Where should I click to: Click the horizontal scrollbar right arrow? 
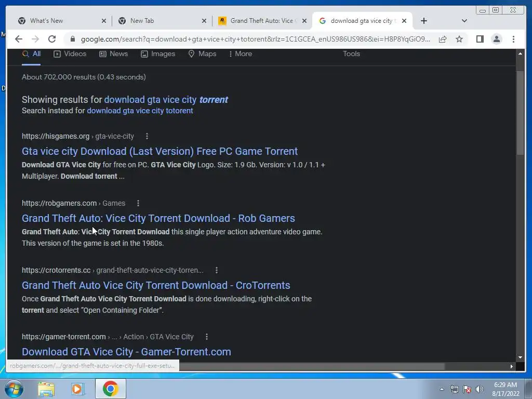(x=511, y=366)
